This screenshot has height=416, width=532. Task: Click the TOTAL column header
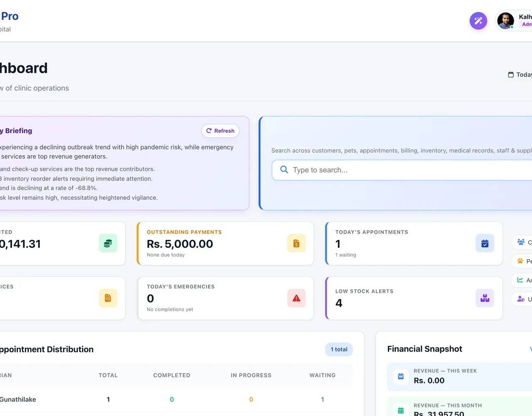(x=108, y=375)
